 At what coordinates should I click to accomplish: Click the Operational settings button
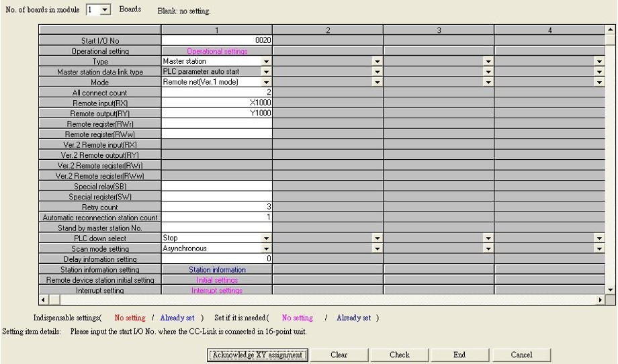point(217,51)
